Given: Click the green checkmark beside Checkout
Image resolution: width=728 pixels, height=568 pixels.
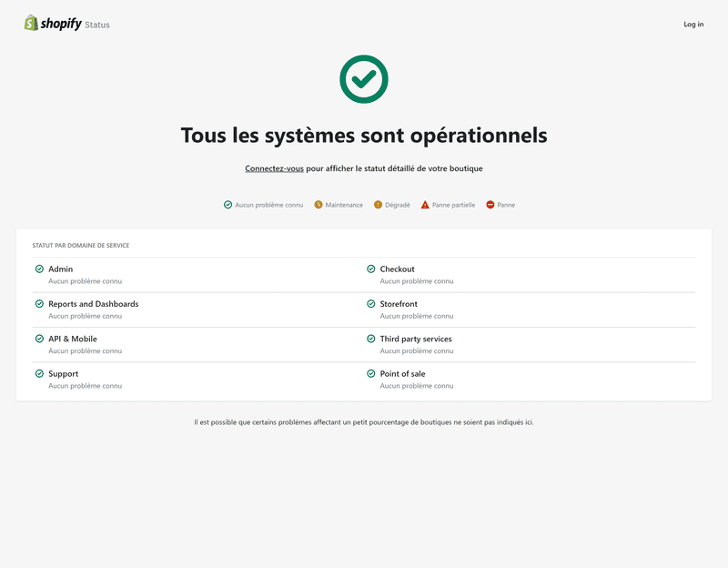Looking at the screenshot, I should [369, 268].
